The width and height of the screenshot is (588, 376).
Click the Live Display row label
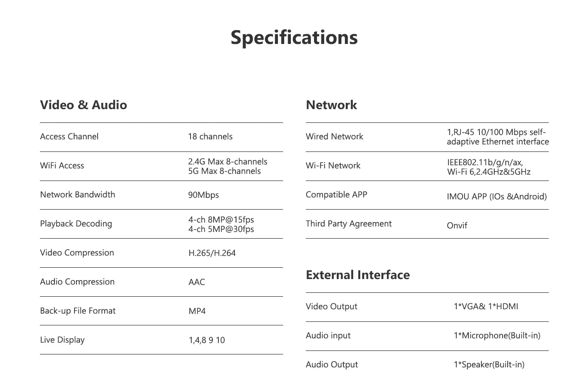click(x=62, y=340)
